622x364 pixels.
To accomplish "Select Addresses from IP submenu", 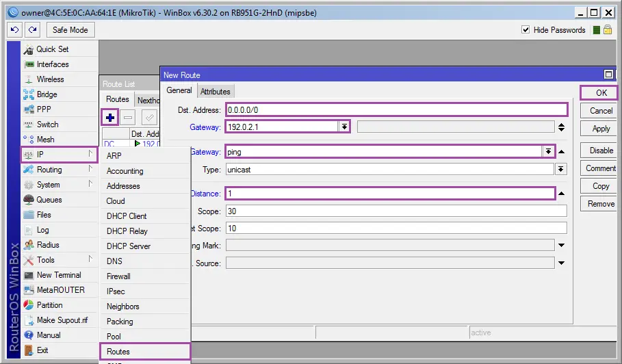I will click(145, 186).
